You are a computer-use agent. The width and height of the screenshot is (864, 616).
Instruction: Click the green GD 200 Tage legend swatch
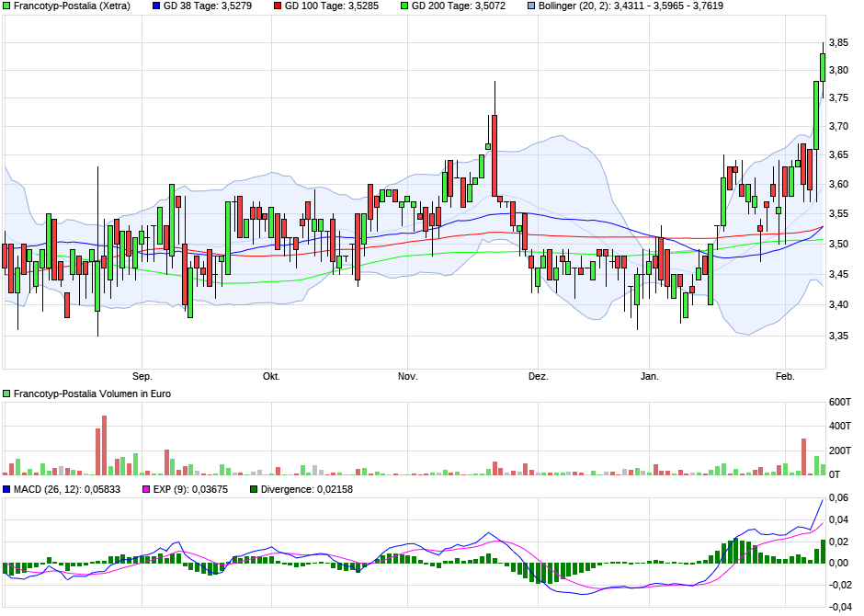click(404, 6)
